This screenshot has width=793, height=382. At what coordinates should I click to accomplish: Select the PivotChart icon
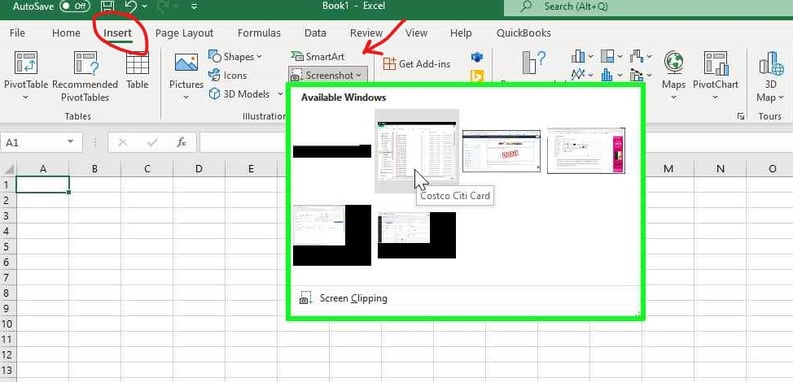tap(715, 75)
